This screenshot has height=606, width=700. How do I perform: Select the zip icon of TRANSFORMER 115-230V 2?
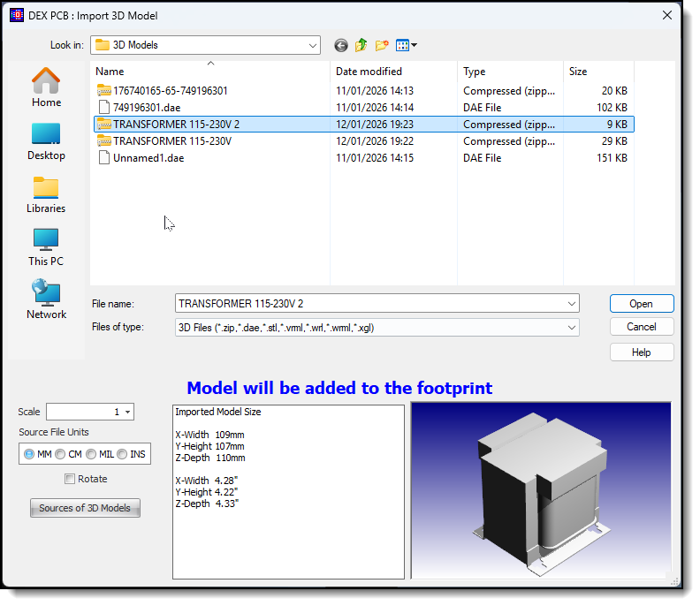104,124
